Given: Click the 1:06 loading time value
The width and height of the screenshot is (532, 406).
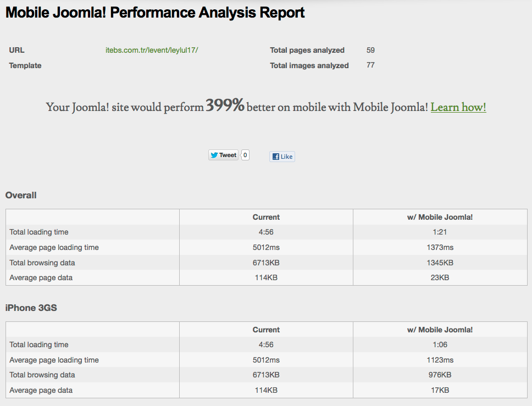Looking at the screenshot, I should point(440,344).
